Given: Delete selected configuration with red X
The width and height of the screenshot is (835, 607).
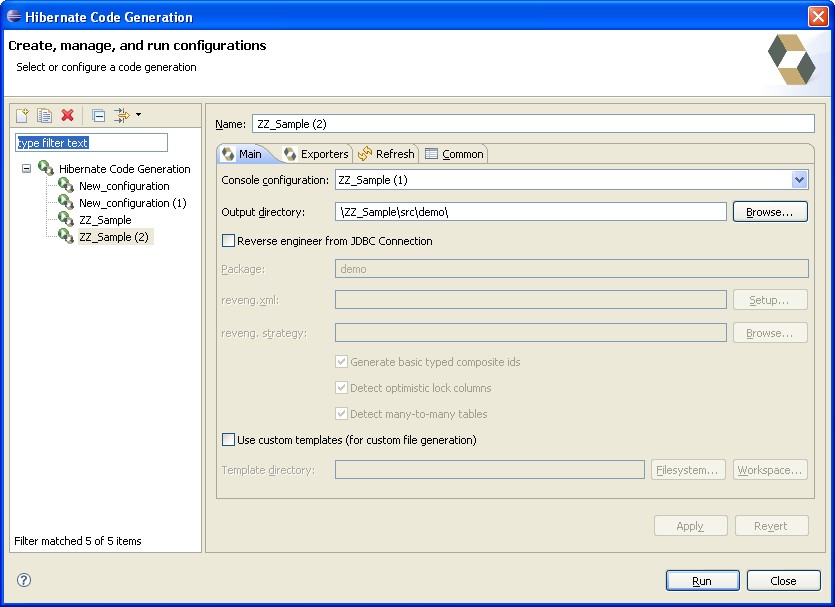Looking at the screenshot, I should click(x=68, y=116).
